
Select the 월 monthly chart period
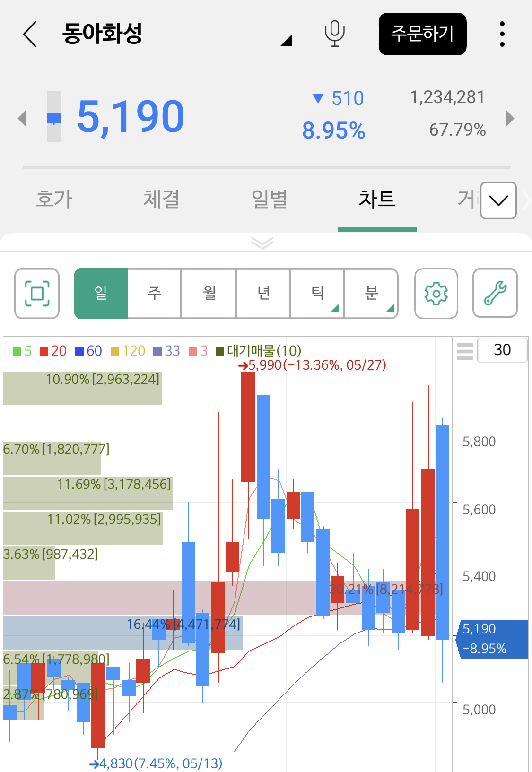[209, 294]
